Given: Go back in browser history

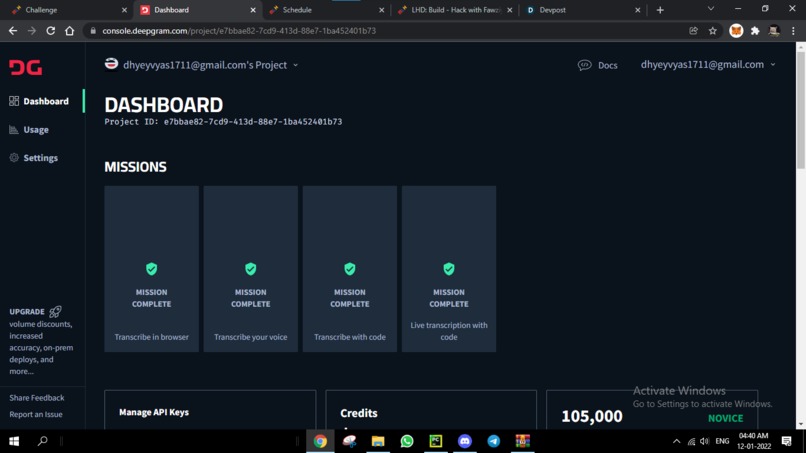Looking at the screenshot, I should (x=13, y=31).
